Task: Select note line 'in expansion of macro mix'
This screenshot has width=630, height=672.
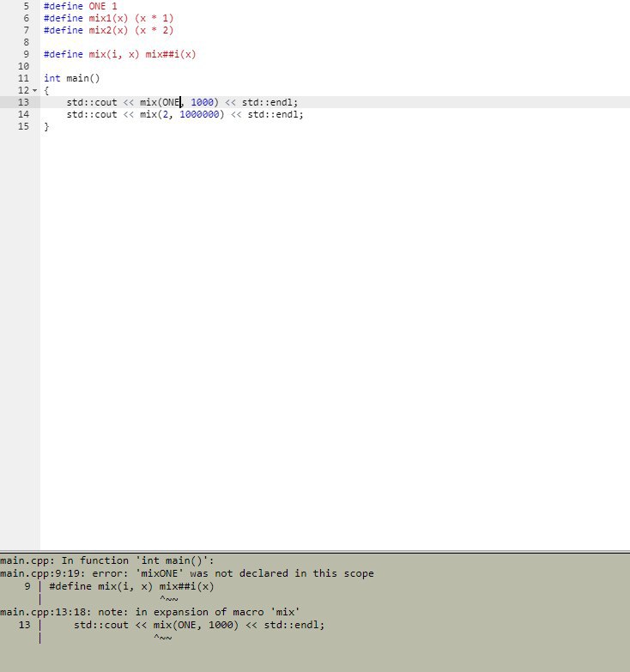Action: pos(150,612)
